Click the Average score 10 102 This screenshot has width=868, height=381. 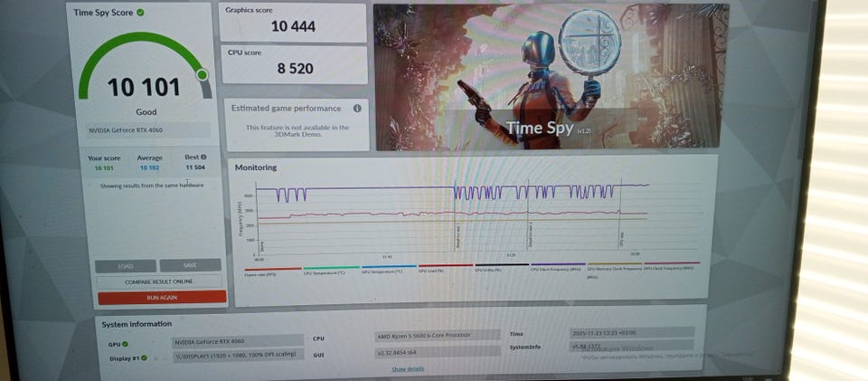pos(149,167)
